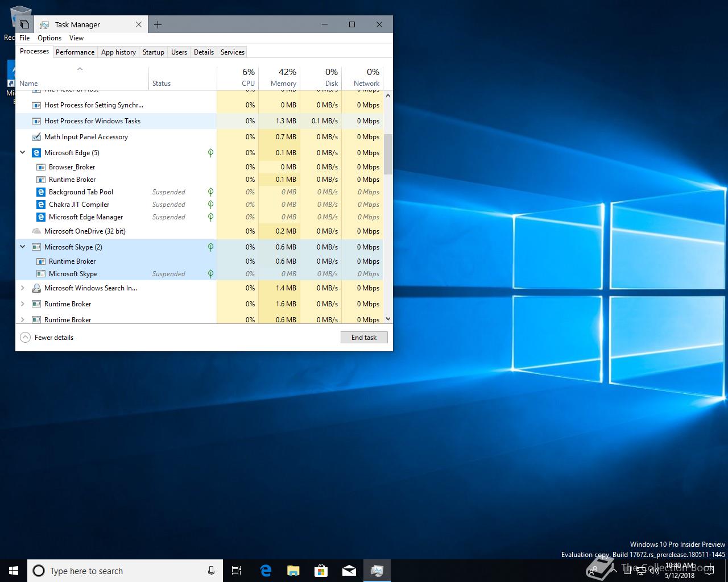
Task: Click the scrollbar up arrow
Action: pos(388,95)
